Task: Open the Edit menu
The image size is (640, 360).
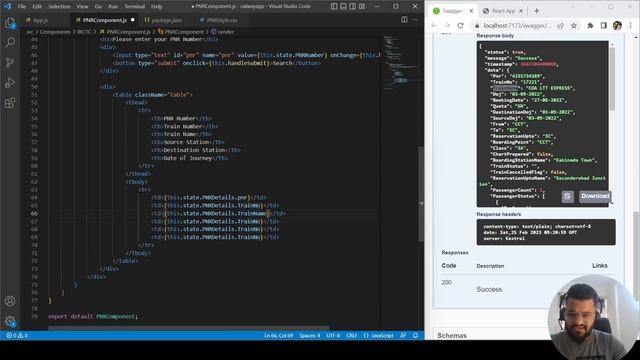Action: tap(37, 7)
